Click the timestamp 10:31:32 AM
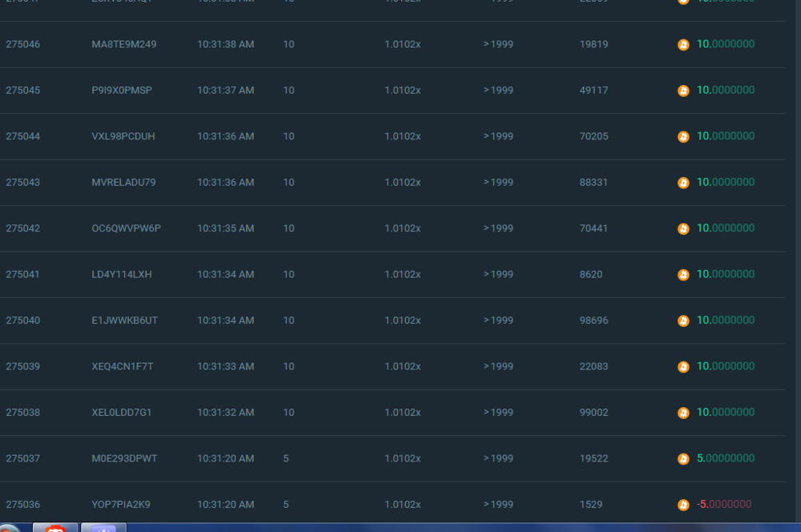The width and height of the screenshot is (801, 532). [x=225, y=413]
